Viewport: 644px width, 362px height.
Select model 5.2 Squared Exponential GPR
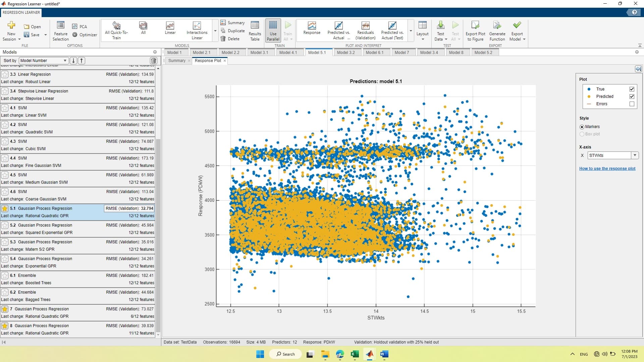pyautogui.click(x=77, y=229)
